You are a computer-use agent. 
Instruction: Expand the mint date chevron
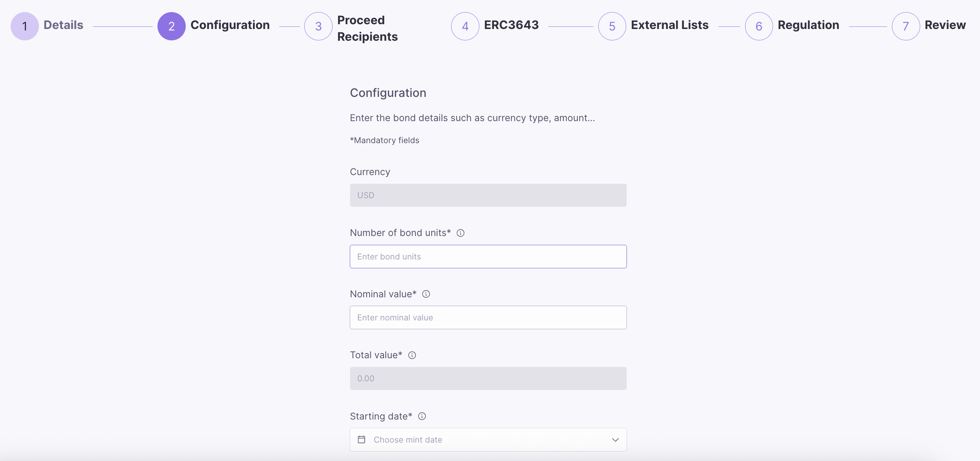pyautogui.click(x=615, y=440)
